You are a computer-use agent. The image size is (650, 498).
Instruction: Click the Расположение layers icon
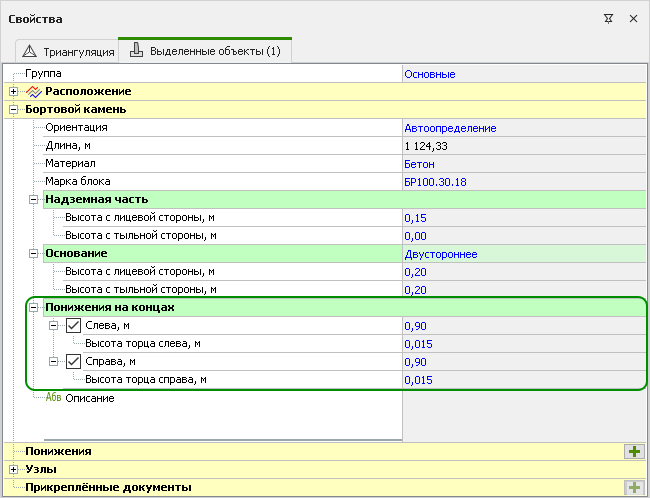[x=32, y=91]
